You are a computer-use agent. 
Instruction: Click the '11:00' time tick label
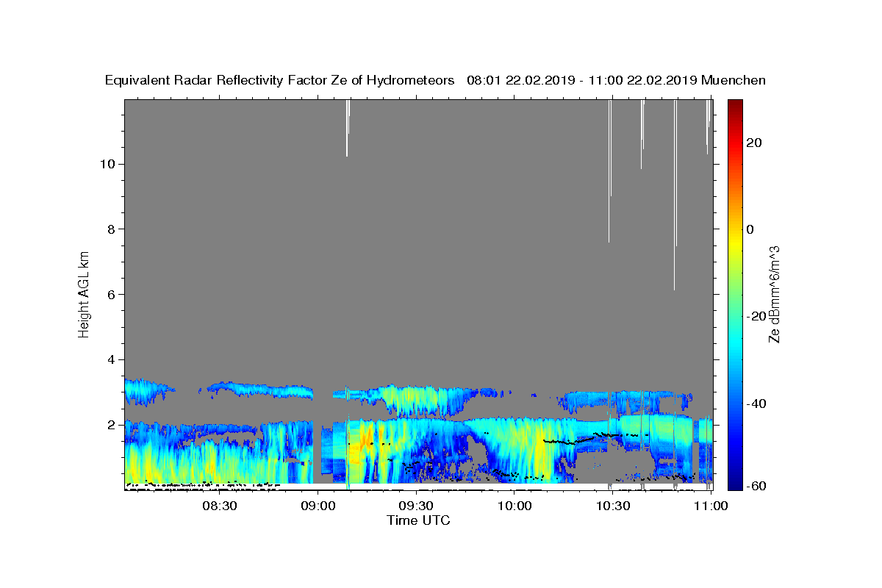(x=711, y=506)
